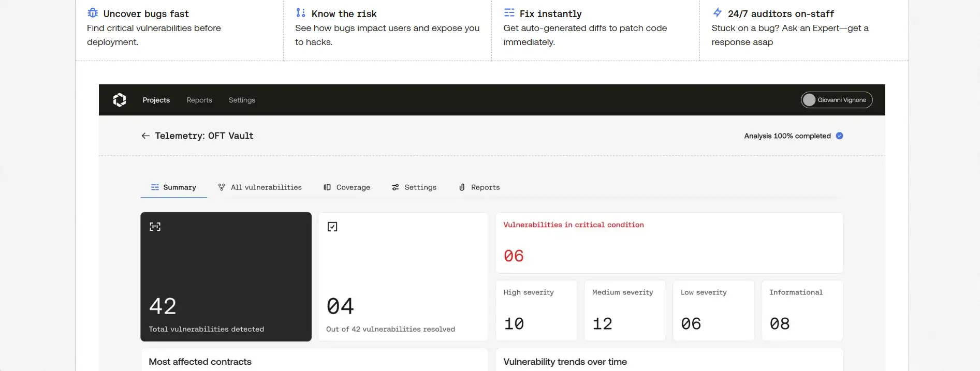This screenshot has height=371, width=980.
Task: Click the checkbox icon on resolved vulnerabilities card
Action: coord(332,227)
